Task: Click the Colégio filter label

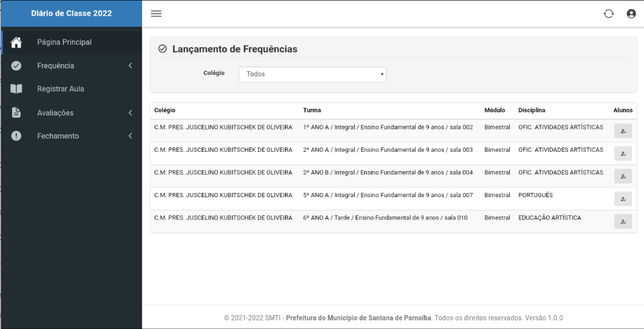Action: click(214, 73)
